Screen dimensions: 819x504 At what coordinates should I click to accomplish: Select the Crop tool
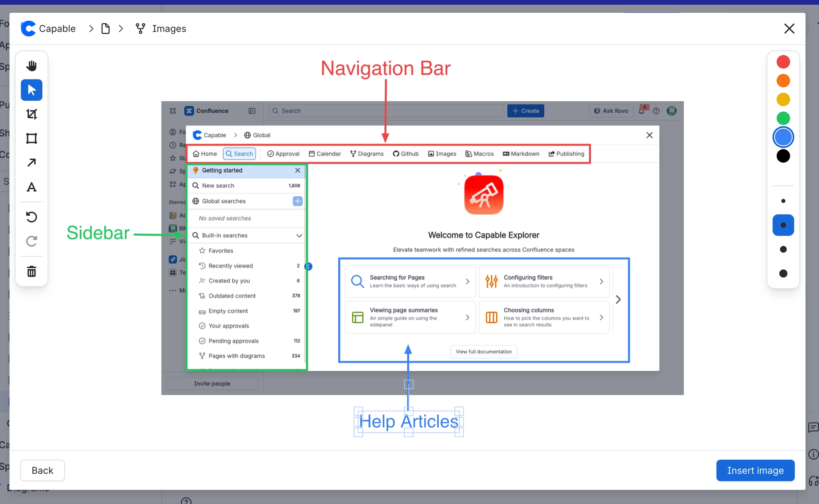32,114
